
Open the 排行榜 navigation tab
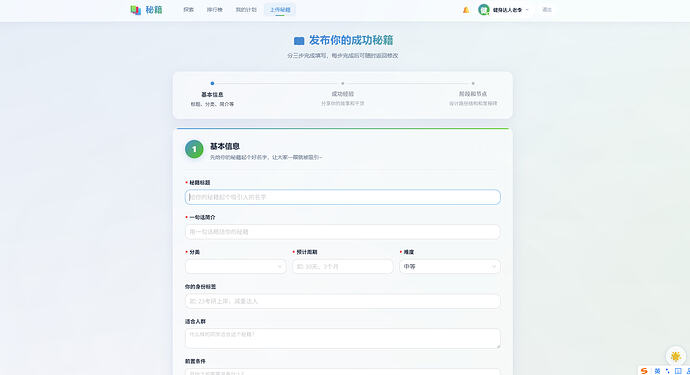click(215, 10)
